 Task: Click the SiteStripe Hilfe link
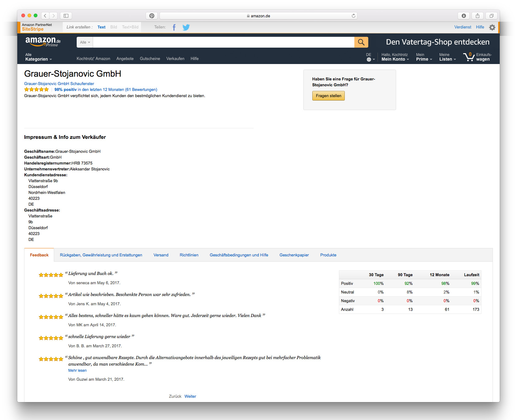tap(480, 27)
